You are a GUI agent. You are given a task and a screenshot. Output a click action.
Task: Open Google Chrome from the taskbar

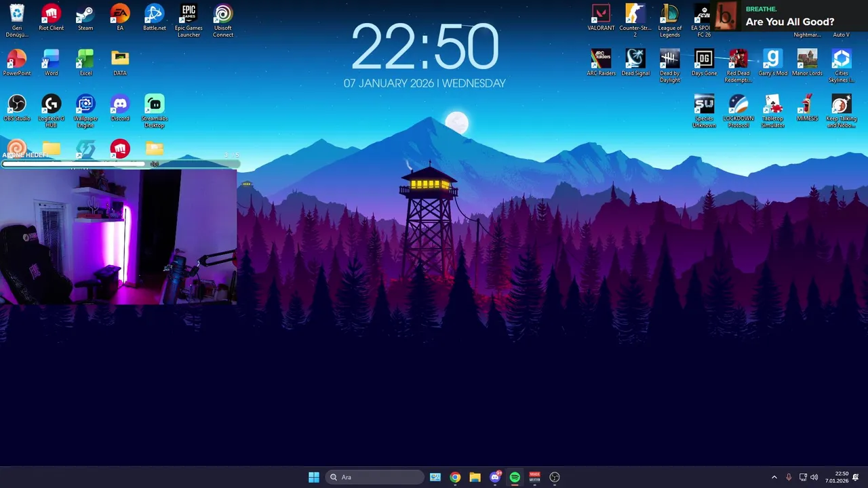click(x=455, y=477)
